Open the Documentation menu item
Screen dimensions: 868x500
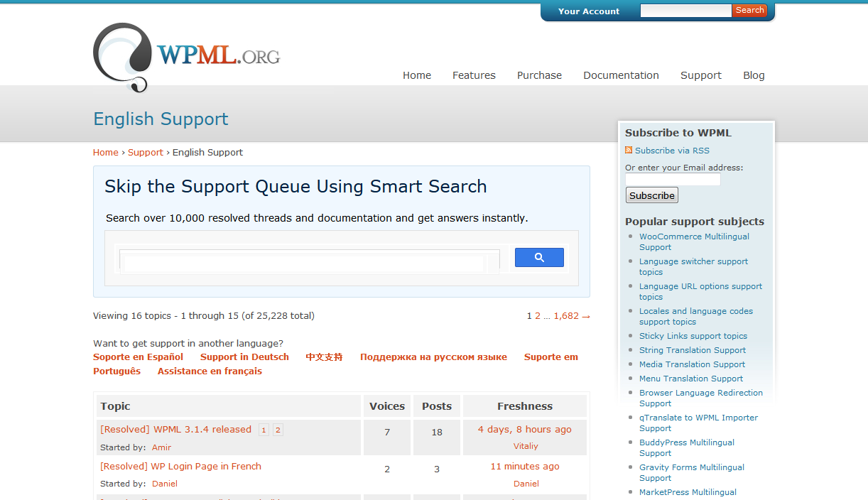coord(621,75)
